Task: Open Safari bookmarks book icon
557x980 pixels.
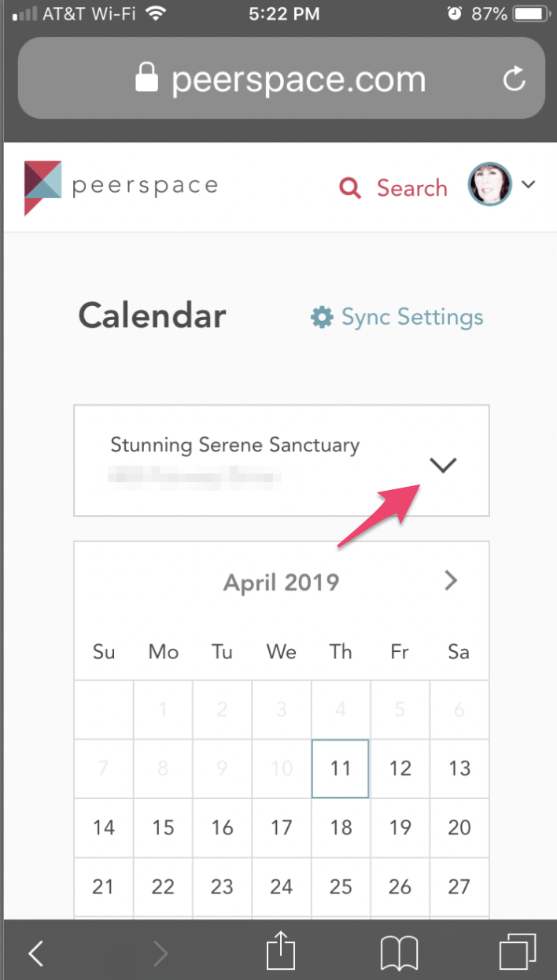Action: [x=399, y=953]
